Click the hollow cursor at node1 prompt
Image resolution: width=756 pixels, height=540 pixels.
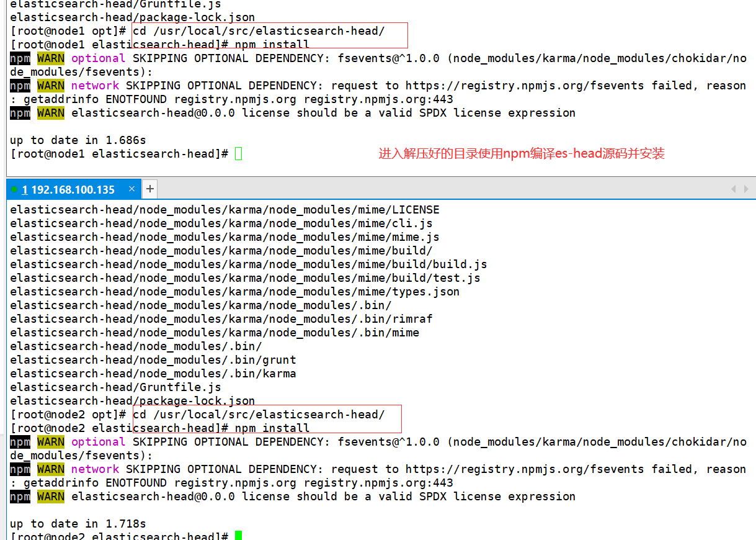239,154
